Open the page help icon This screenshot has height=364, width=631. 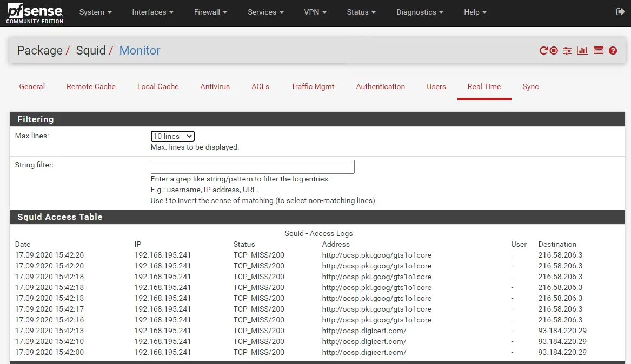(613, 50)
